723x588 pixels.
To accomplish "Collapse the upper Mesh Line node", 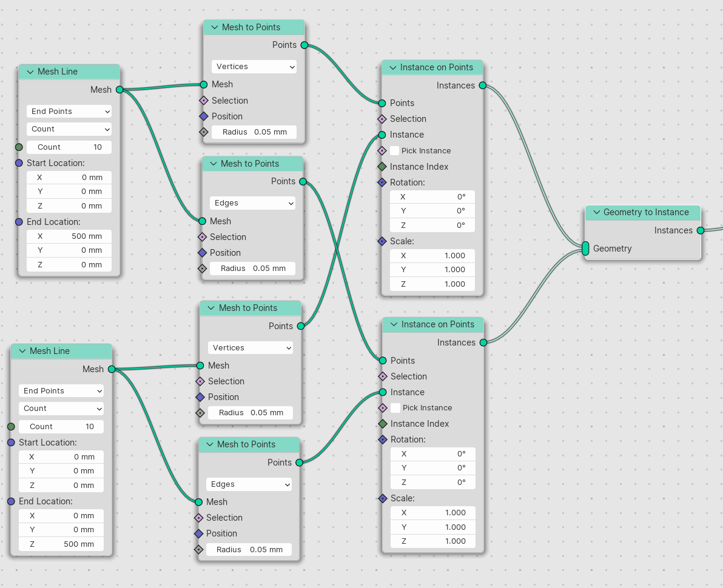I will tap(30, 72).
